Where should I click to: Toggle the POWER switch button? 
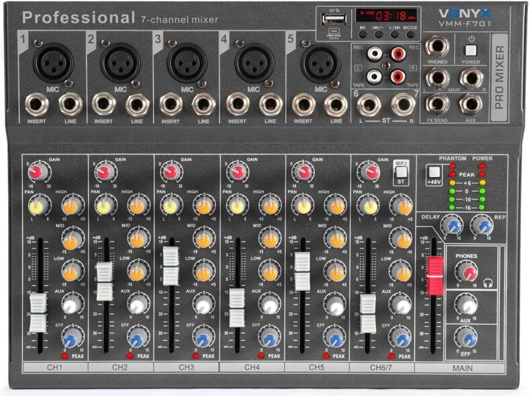pyautogui.click(x=471, y=50)
